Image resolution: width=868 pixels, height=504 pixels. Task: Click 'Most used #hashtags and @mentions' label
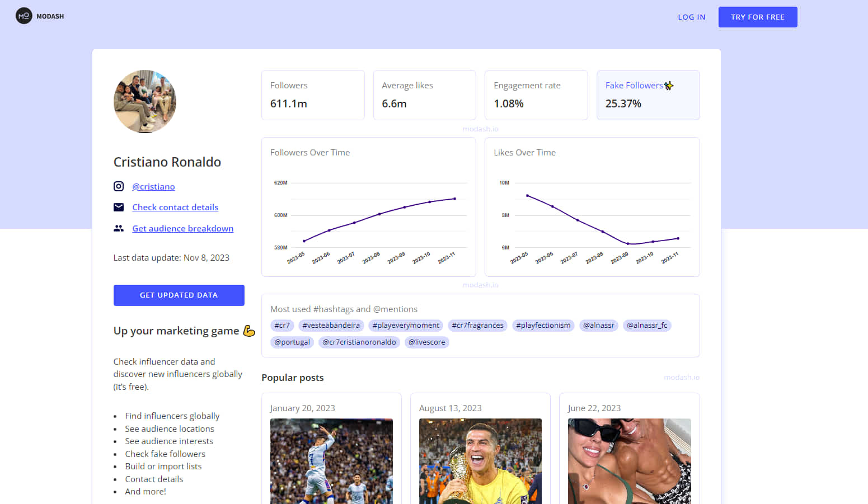coord(344,309)
